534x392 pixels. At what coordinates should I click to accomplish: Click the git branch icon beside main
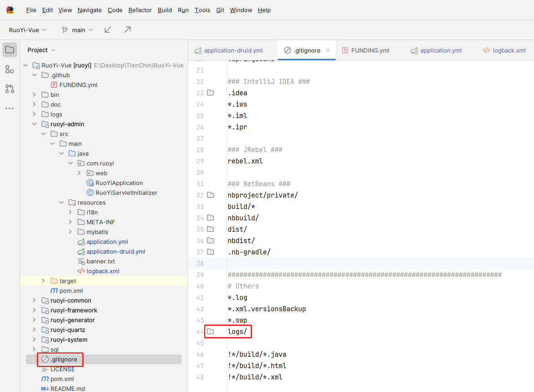pyautogui.click(x=65, y=30)
